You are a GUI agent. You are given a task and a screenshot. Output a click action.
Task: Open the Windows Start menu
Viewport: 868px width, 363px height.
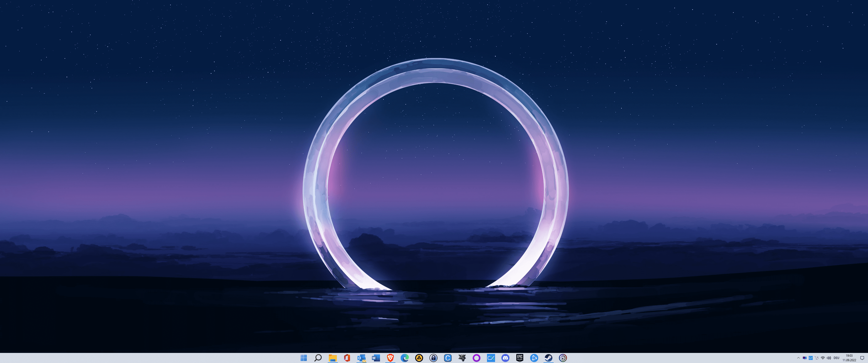coord(304,358)
